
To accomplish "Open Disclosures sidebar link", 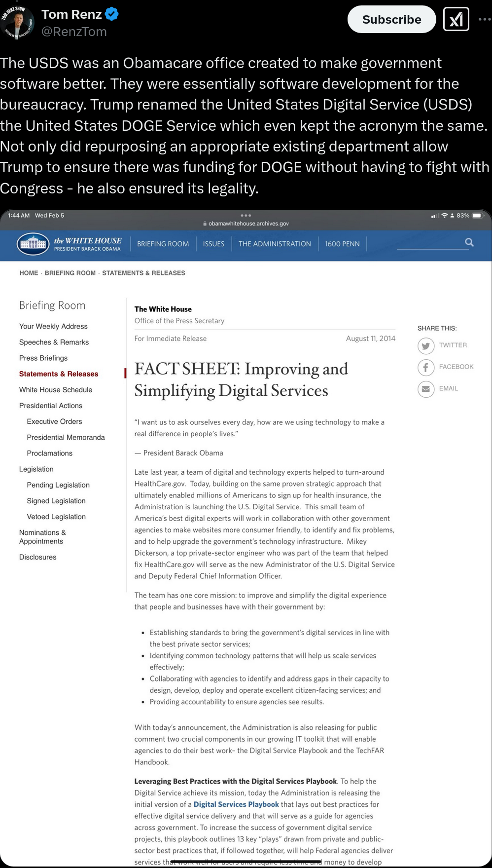I will [x=37, y=557].
